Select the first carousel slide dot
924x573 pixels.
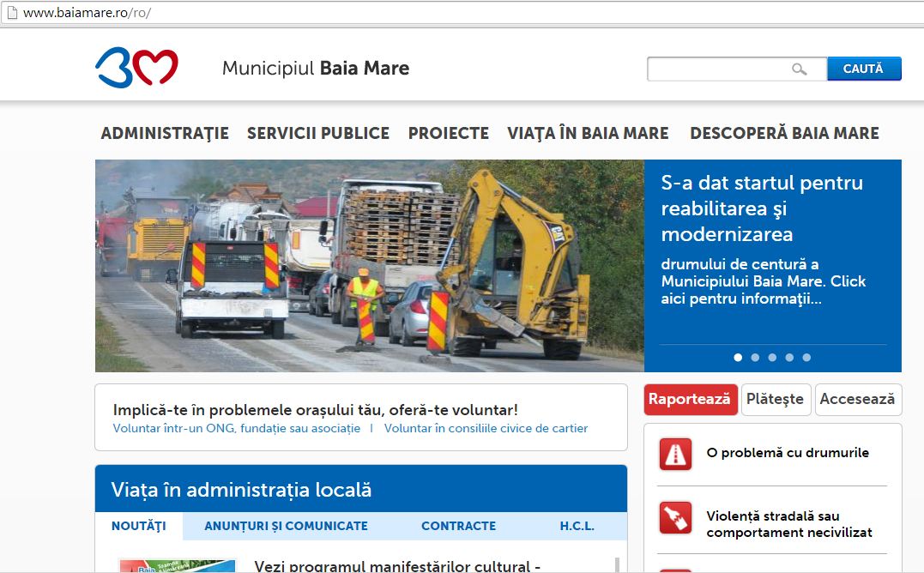point(738,358)
